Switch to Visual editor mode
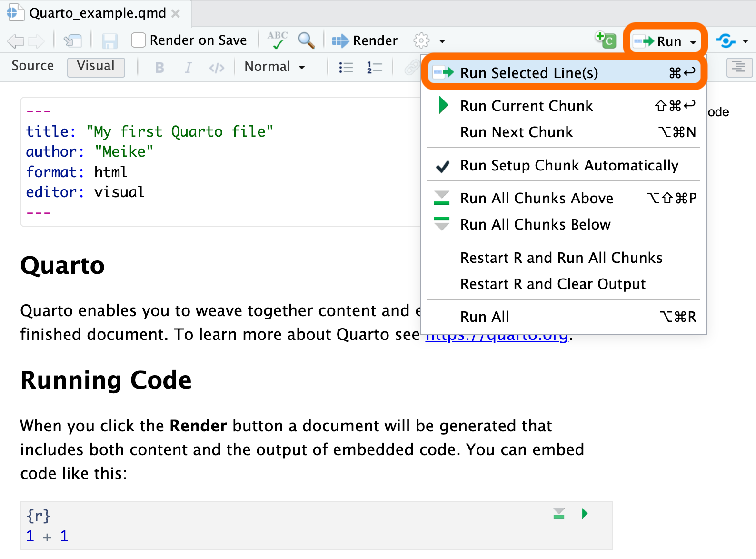This screenshot has height=559, width=756. [96, 66]
